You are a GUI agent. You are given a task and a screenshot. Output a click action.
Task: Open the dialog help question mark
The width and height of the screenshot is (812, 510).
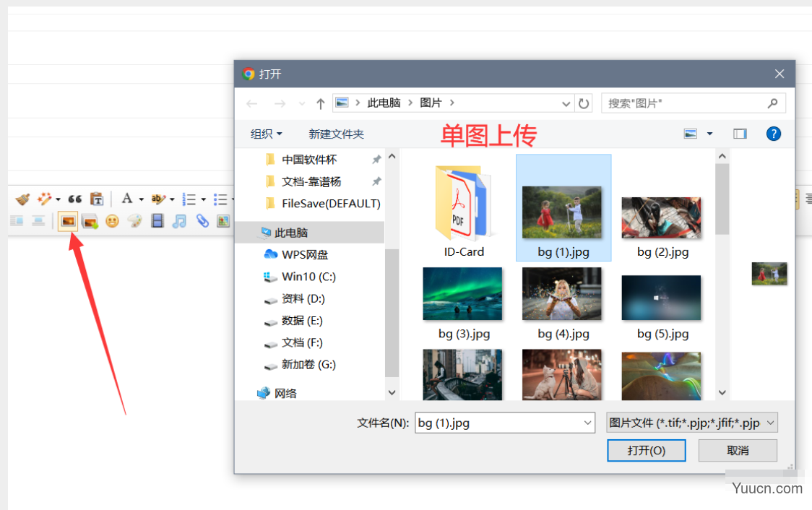tap(774, 134)
